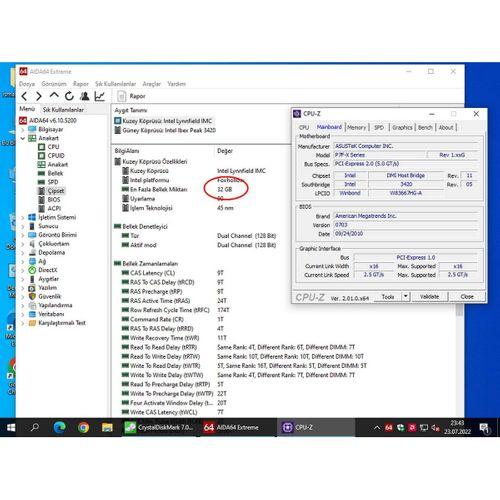The image size is (500, 500).
Task: Open Google Chrome from the taskbar
Action: point(83,427)
